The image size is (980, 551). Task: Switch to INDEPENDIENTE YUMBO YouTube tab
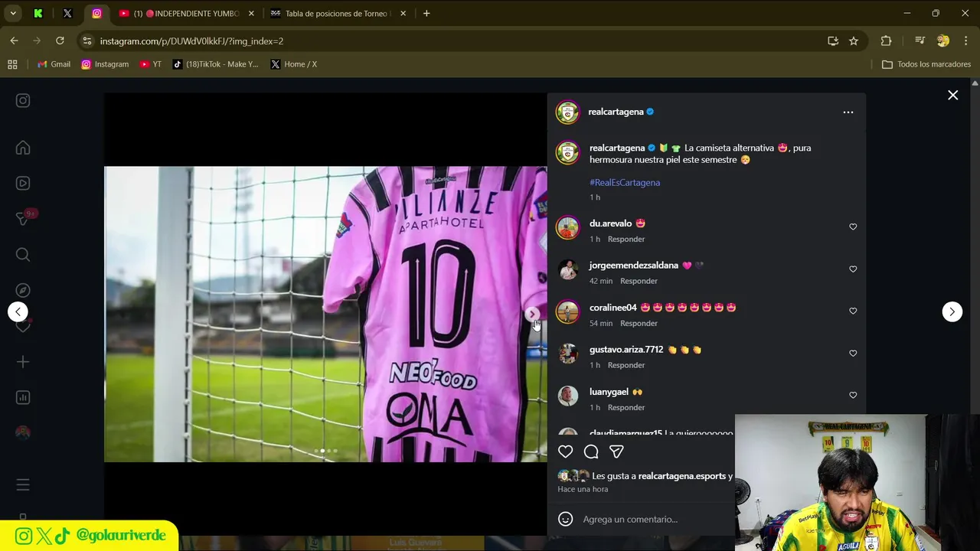click(x=186, y=14)
